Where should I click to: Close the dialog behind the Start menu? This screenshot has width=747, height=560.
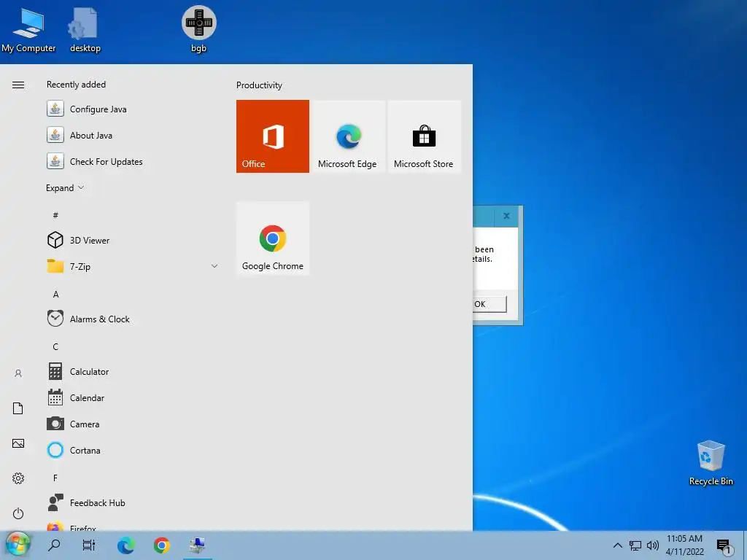click(506, 216)
